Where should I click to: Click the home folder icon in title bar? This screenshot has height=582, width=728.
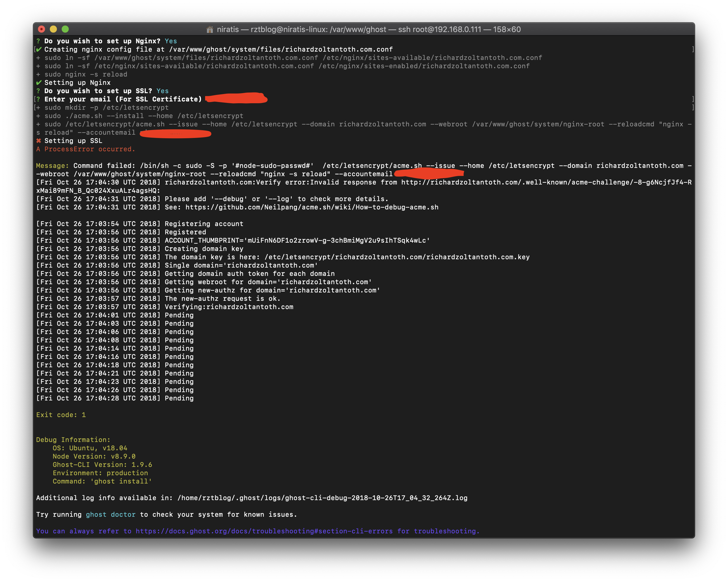(x=210, y=30)
